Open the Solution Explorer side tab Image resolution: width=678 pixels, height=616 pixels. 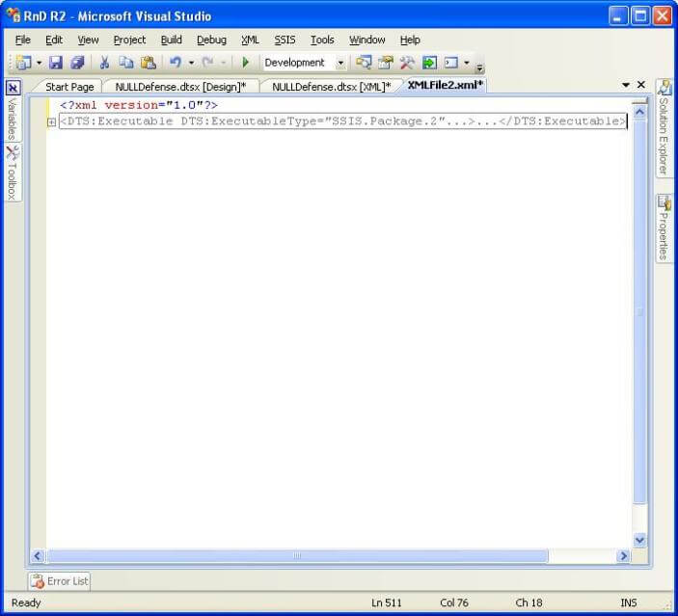664,128
